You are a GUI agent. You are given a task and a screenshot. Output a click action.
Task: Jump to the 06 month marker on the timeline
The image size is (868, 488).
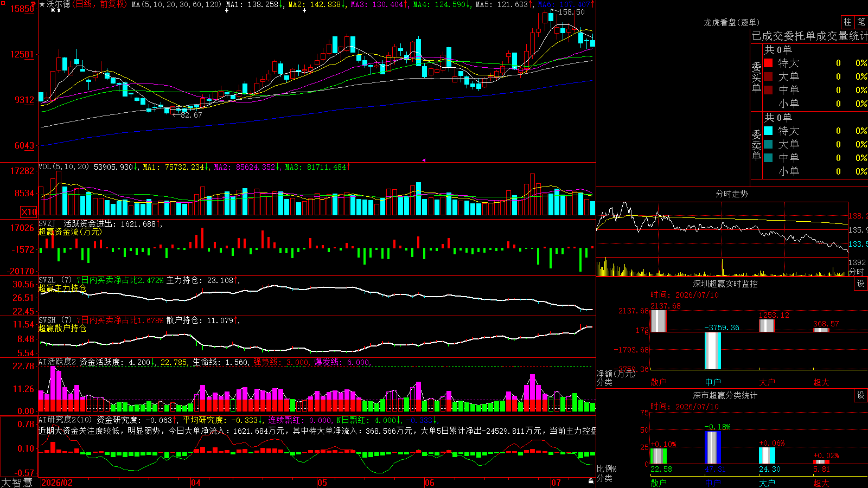430,483
